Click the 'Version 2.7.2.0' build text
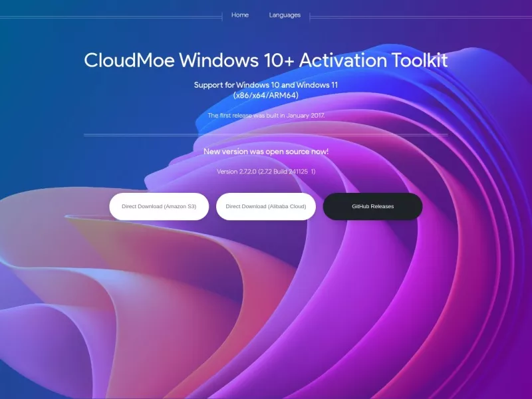This screenshot has height=399, width=532. tap(266, 172)
